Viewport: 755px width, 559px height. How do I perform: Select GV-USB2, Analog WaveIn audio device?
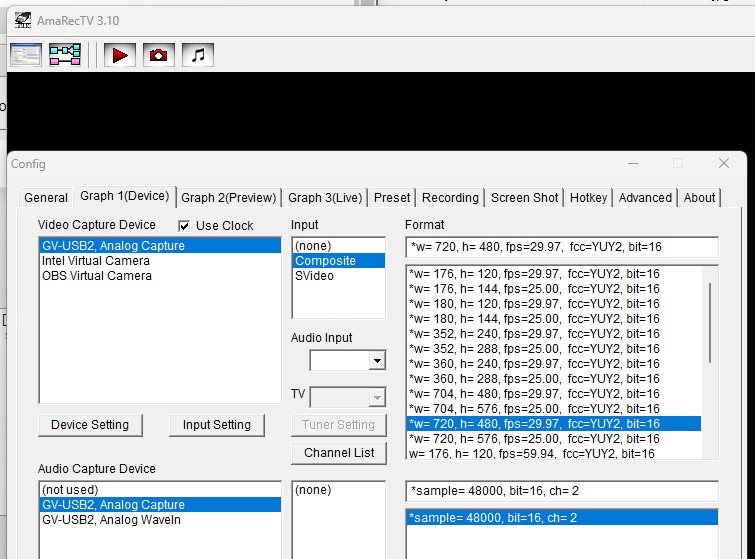[x=160, y=520]
